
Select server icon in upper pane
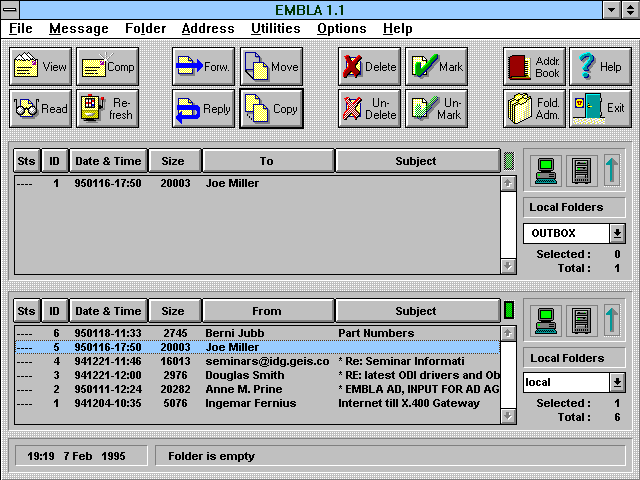pyautogui.click(x=582, y=171)
